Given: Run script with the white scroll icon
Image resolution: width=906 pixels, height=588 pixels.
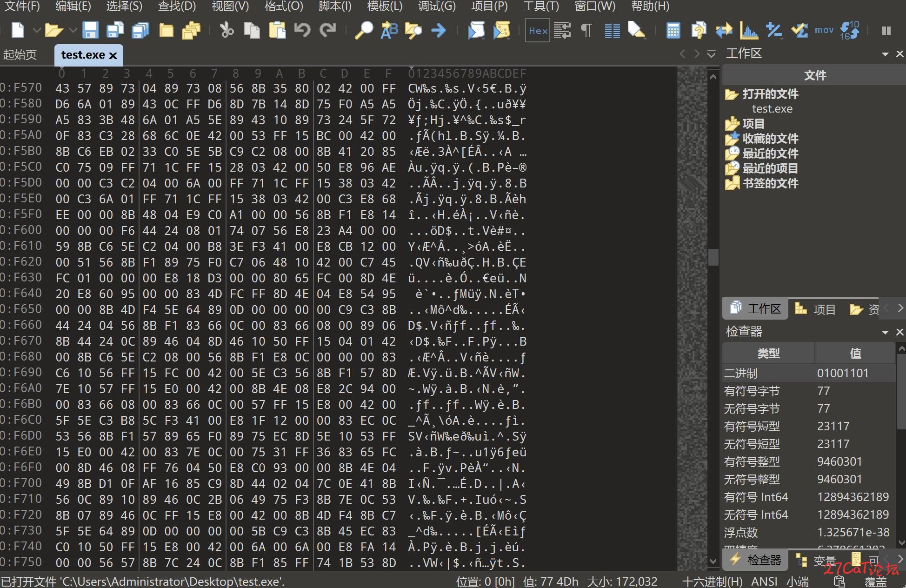Looking at the screenshot, I should click(x=476, y=30).
